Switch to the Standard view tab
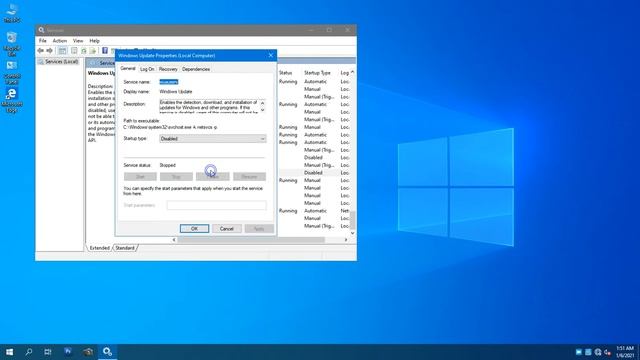The image size is (640, 360). 125,248
